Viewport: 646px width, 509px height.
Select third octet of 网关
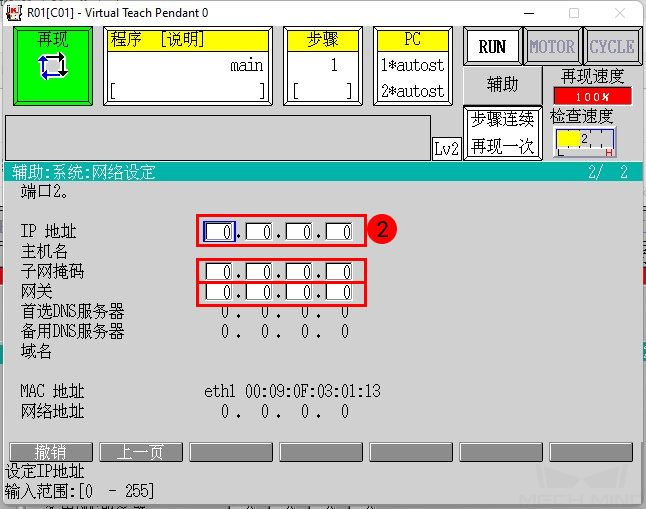[299, 292]
